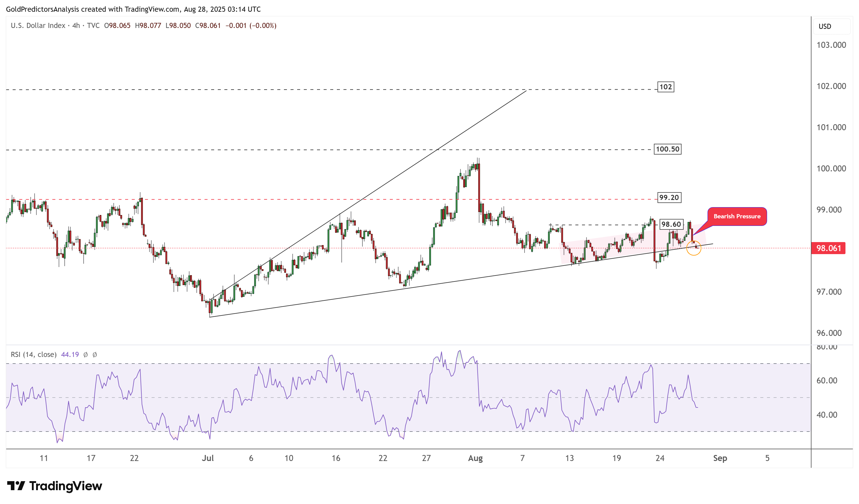Select the 100.50 price level label
859x504 pixels.
tap(667, 149)
